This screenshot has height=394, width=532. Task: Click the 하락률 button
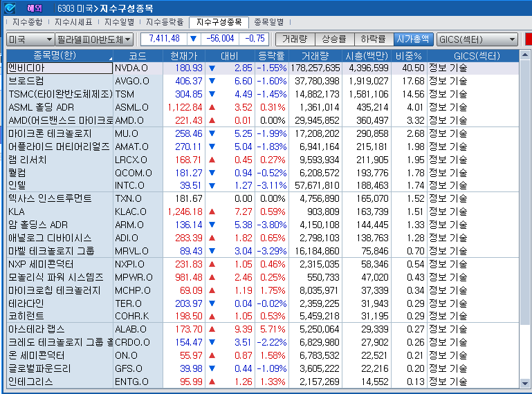coord(374,39)
